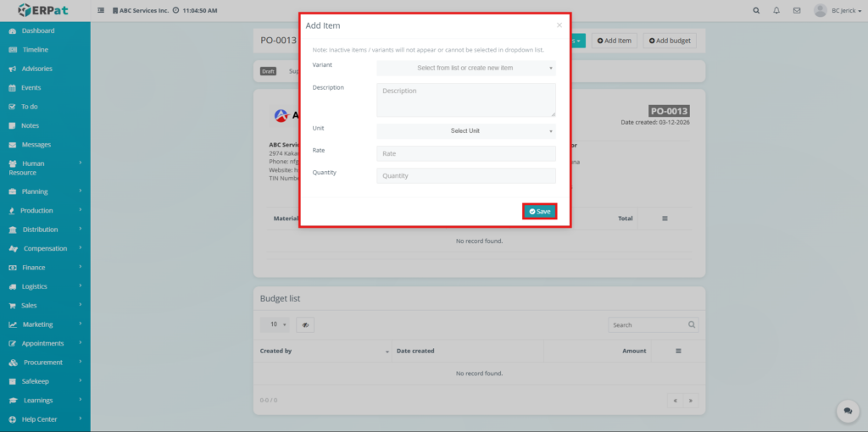The height and width of the screenshot is (432, 868).
Task: Open the mail envelope icon in header
Action: (796, 10)
